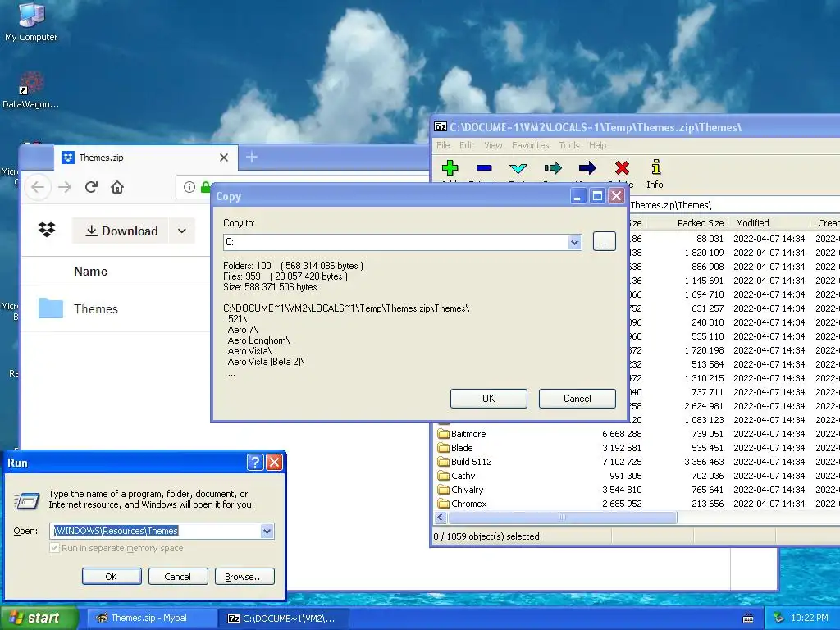Open the 7-Zip Tools menu

569,145
